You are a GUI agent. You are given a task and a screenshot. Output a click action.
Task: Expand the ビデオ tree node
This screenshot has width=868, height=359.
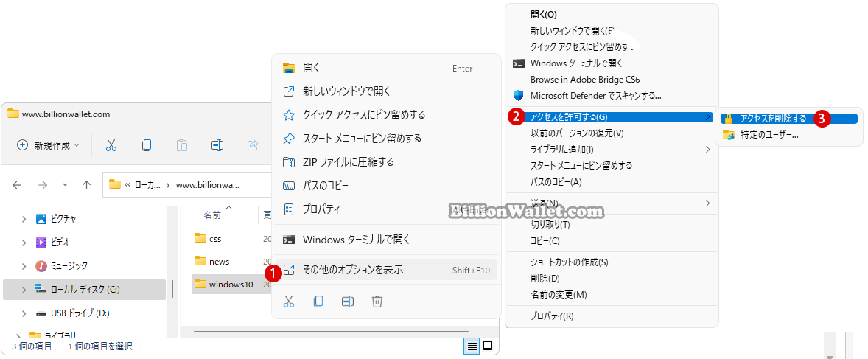24,243
